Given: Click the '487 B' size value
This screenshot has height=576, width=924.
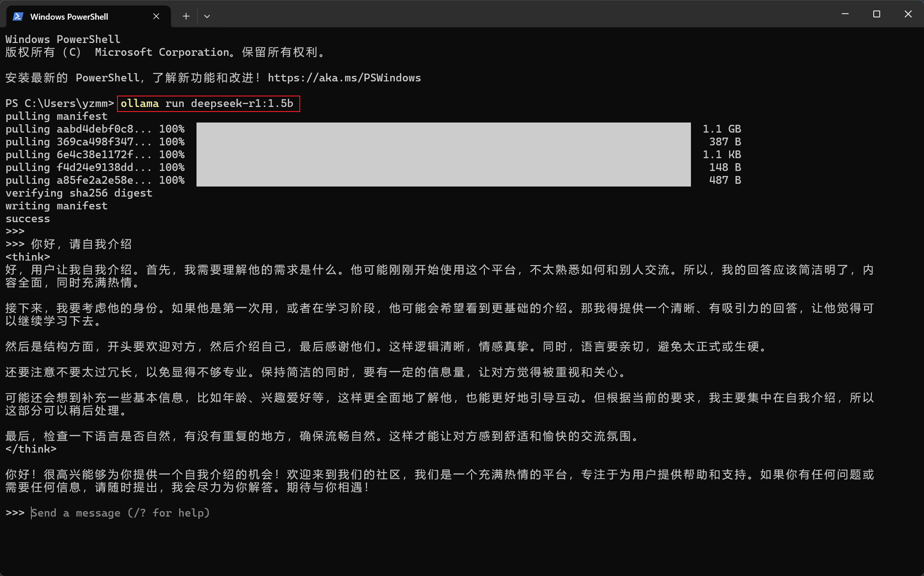Looking at the screenshot, I should click(x=725, y=180).
